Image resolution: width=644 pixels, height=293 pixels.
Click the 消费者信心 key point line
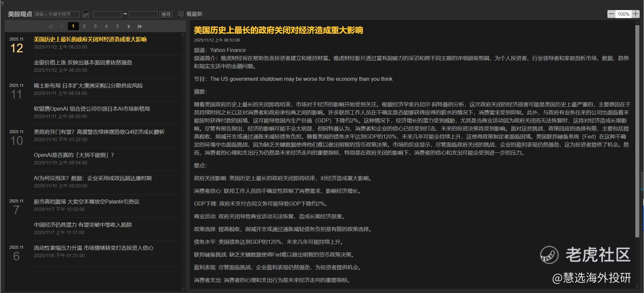pyautogui.click(x=278, y=191)
